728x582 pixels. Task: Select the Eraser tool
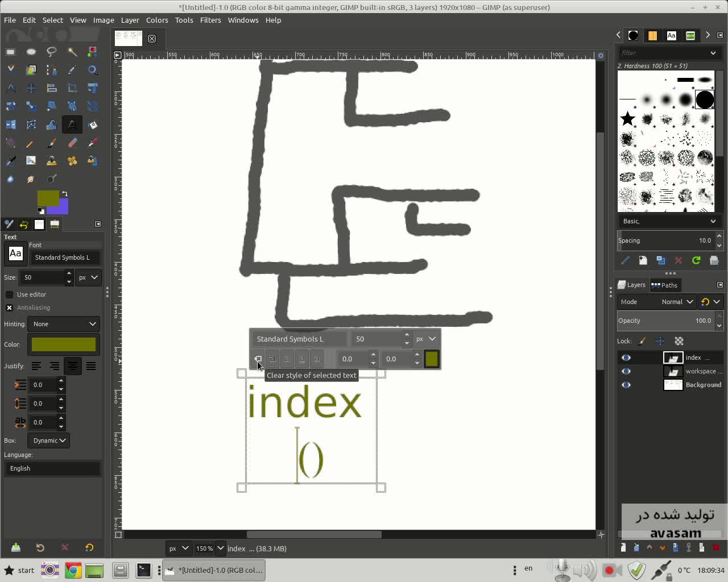click(x=72, y=143)
